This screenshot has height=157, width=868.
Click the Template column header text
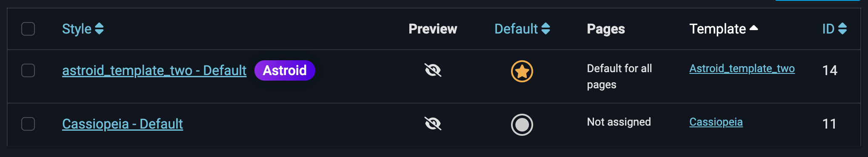[717, 29]
